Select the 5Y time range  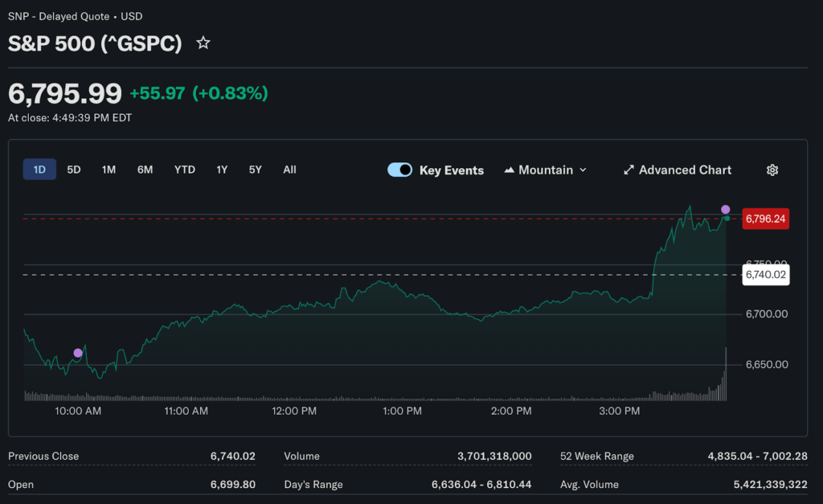pos(255,170)
